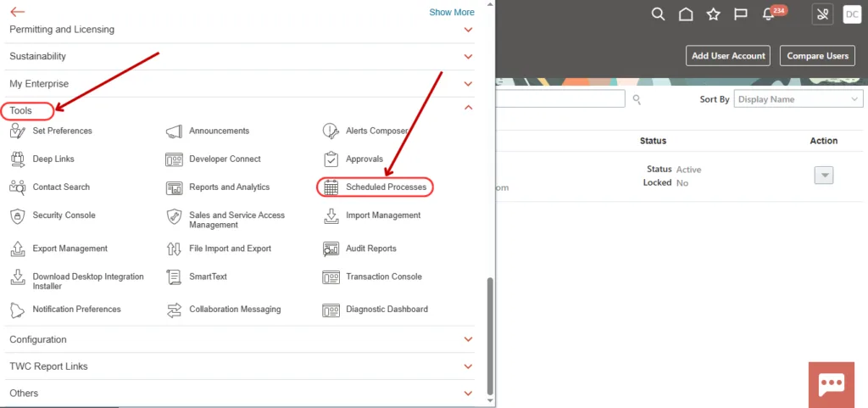868x408 pixels.
Task: Open the chat assistant bubble
Action: 832,383
